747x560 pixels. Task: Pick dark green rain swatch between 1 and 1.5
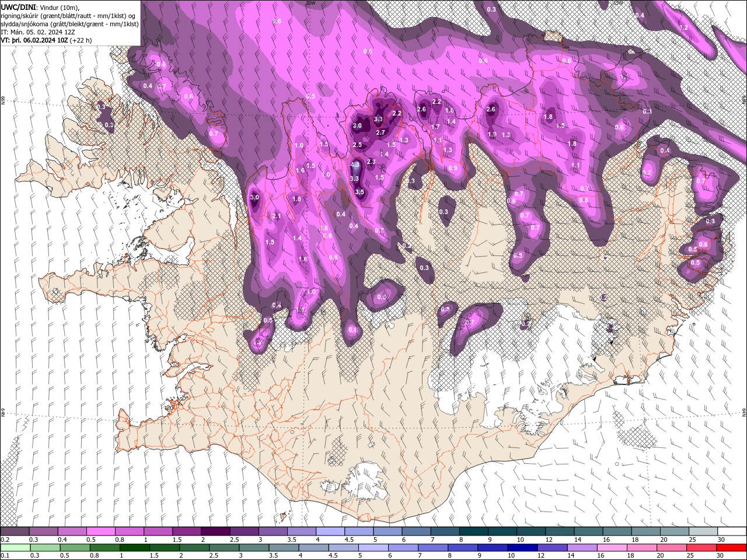coord(134,548)
